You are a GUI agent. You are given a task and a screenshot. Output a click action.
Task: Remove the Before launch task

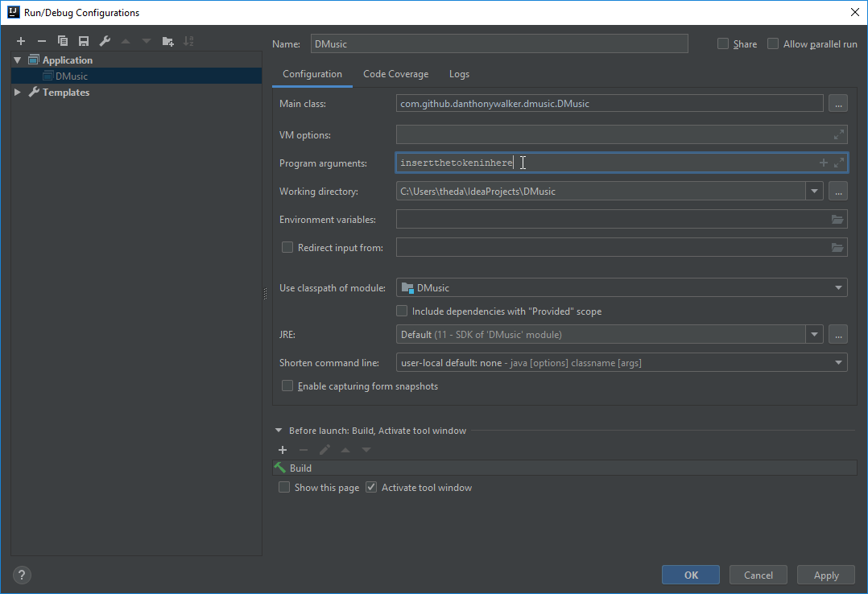point(304,450)
